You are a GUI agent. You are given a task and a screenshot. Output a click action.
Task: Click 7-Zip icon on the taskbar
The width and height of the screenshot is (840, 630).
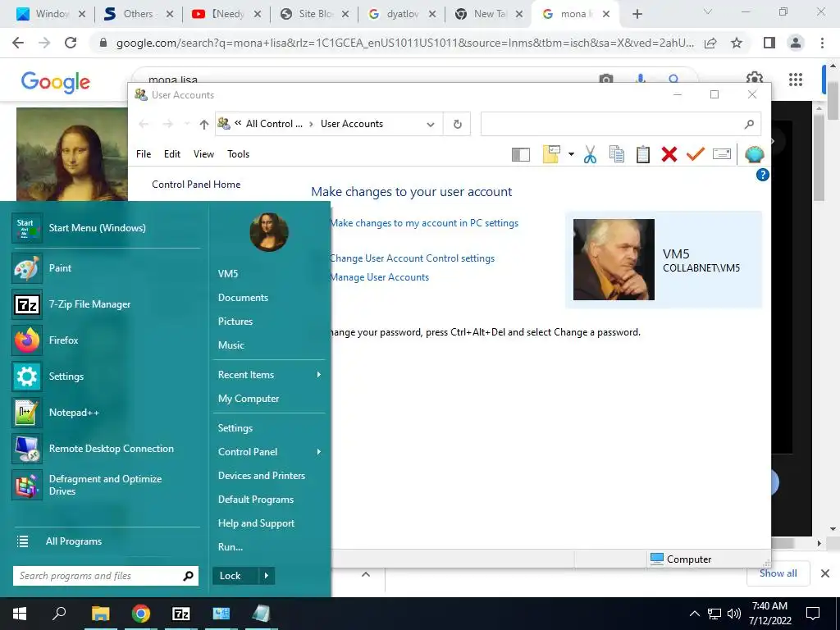pos(181,614)
